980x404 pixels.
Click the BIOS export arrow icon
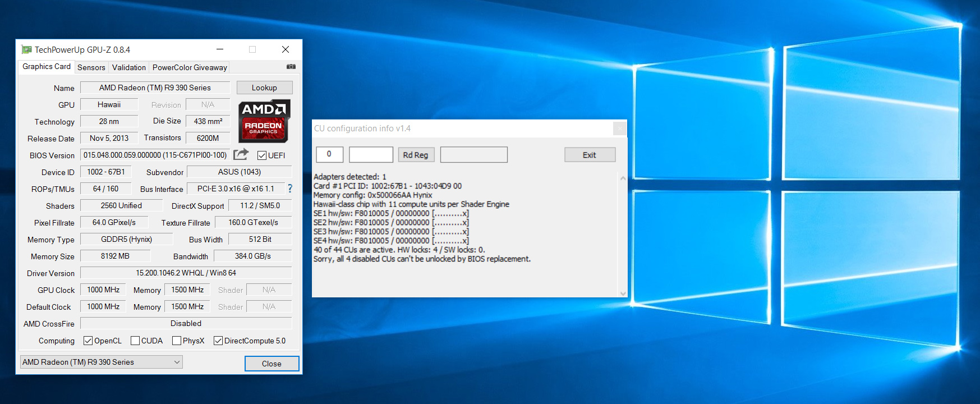241,154
